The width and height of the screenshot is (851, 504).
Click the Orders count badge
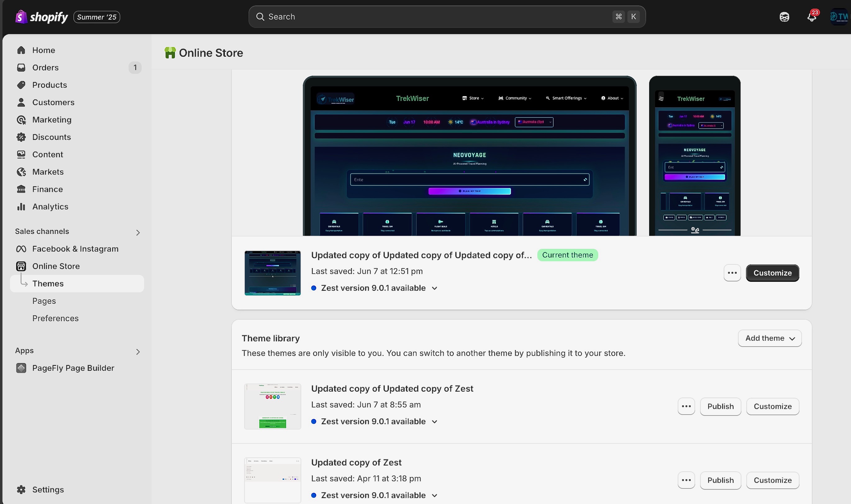point(135,68)
